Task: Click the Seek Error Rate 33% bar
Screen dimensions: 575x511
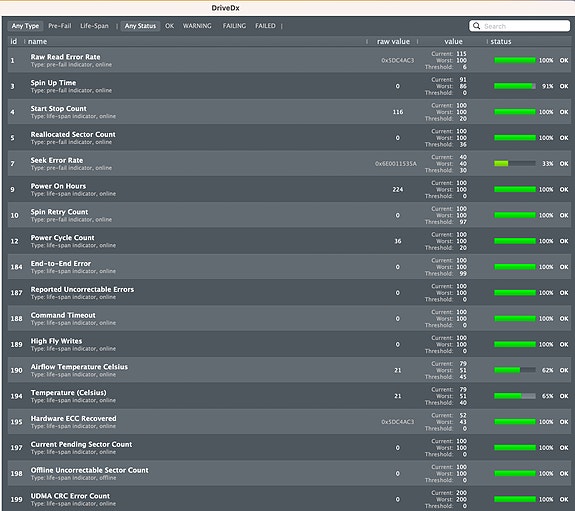Action: click(x=514, y=164)
